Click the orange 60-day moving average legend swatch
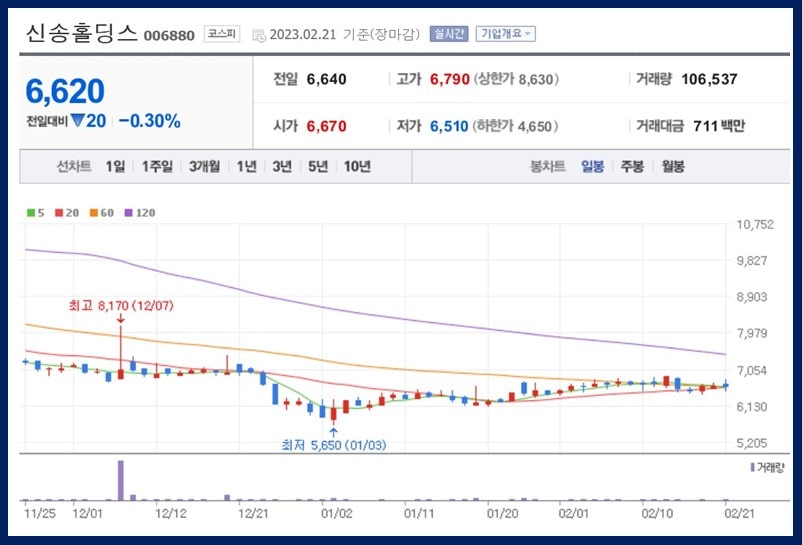The height and width of the screenshot is (545, 802). pos(94,213)
